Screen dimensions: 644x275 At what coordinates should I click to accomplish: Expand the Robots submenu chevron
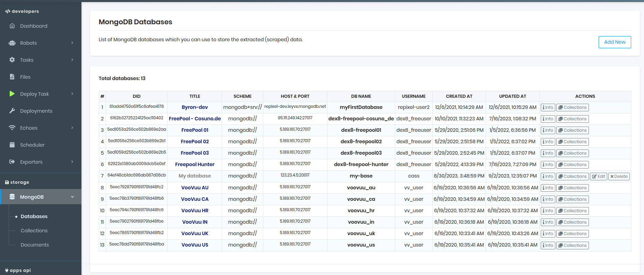(72, 43)
